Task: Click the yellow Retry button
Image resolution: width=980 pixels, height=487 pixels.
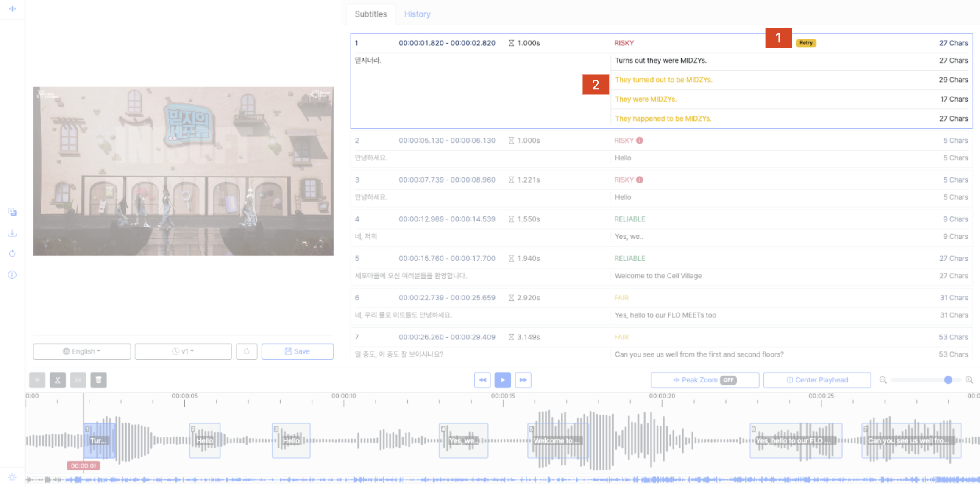Action: tap(806, 43)
